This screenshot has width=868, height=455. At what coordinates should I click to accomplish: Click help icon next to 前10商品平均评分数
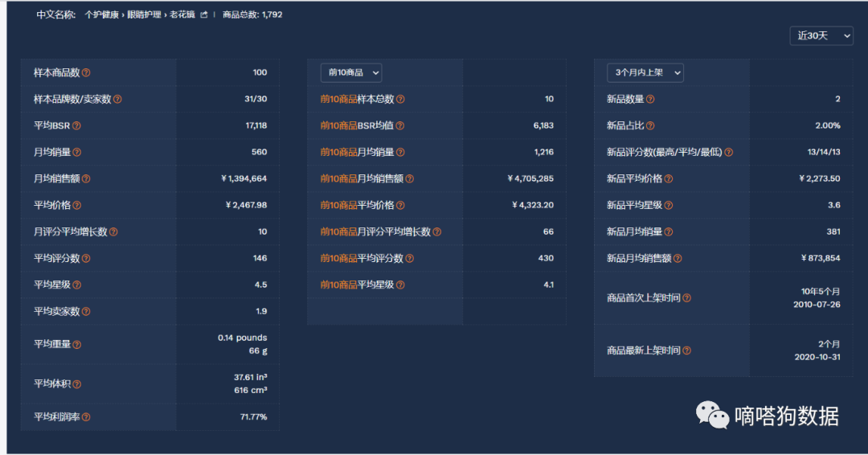409,259
